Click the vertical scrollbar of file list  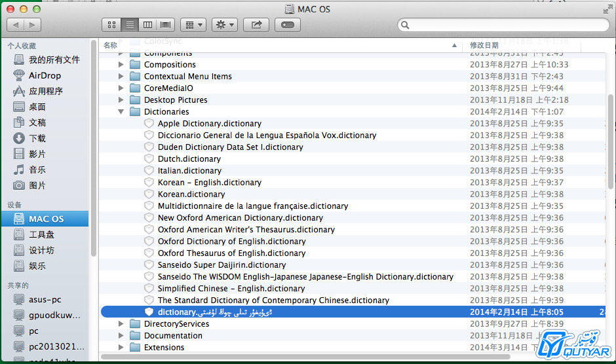click(611, 141)
